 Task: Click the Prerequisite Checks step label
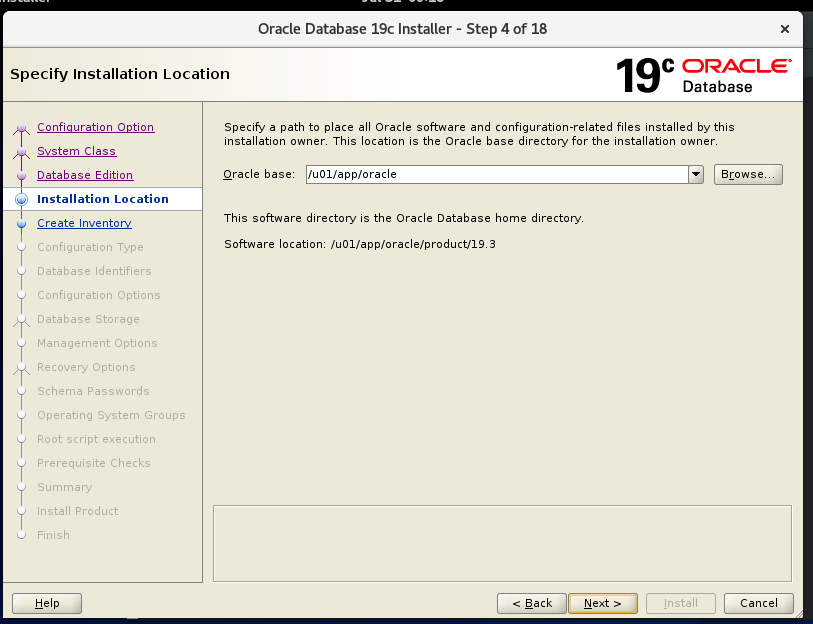tap(94, 463)
